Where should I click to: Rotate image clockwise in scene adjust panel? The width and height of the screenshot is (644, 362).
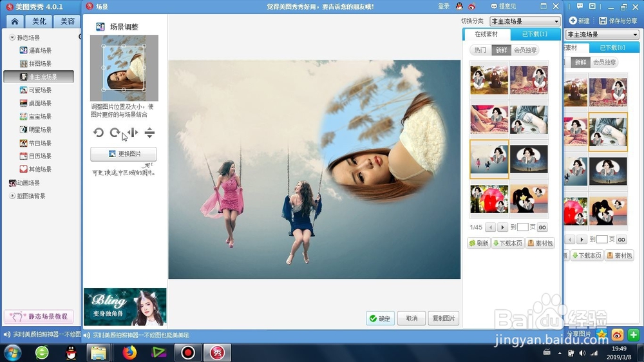pyautogui.click(x=115, y=132)
